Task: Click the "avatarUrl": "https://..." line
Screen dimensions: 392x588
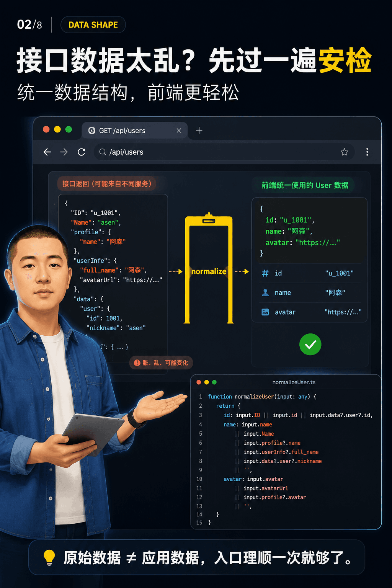Action: point(121,280)
